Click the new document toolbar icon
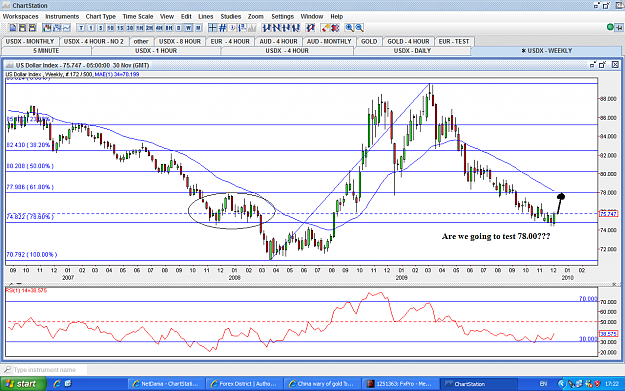Screen dimensions: 625x391 (13, 28)
